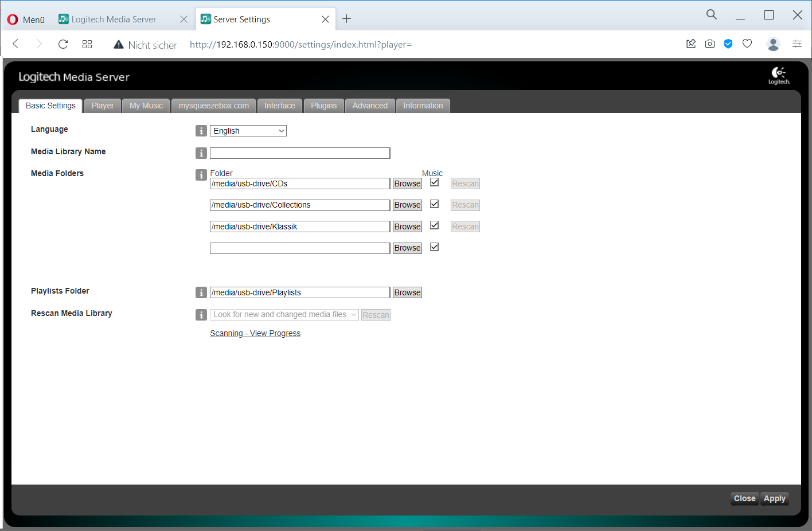Click the /media/usb-drive/Playlists folder field
The width and height of the screenshot is (812, 531).
[300, 292]
